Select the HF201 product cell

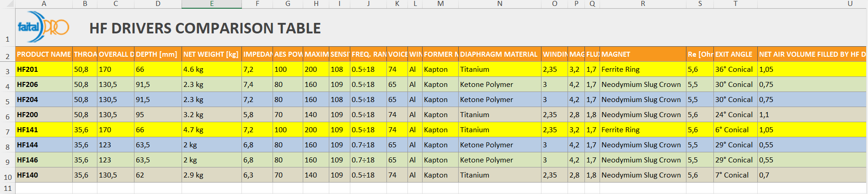[44, 70]
